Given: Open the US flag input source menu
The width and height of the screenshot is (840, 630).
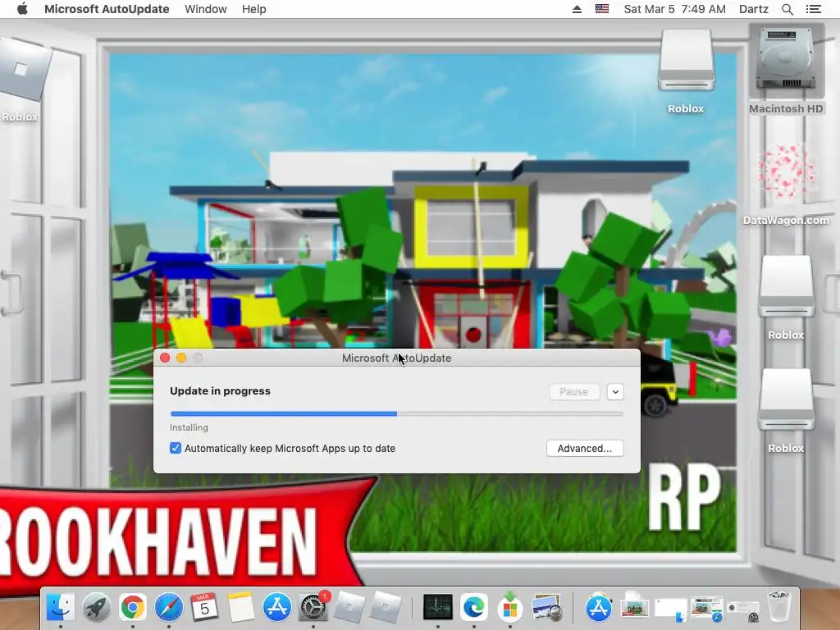Looking at the screenshot, I should 601,9.
